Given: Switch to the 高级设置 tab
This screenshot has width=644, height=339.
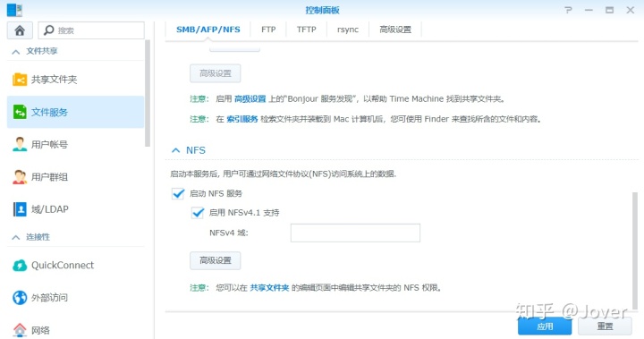Looking at the screenshot, I should coord(395,30).
